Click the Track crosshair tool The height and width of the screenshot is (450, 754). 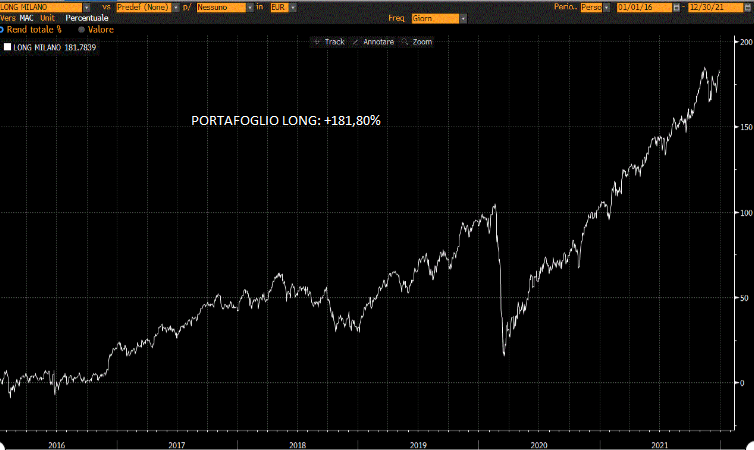(x=328, y=42)
